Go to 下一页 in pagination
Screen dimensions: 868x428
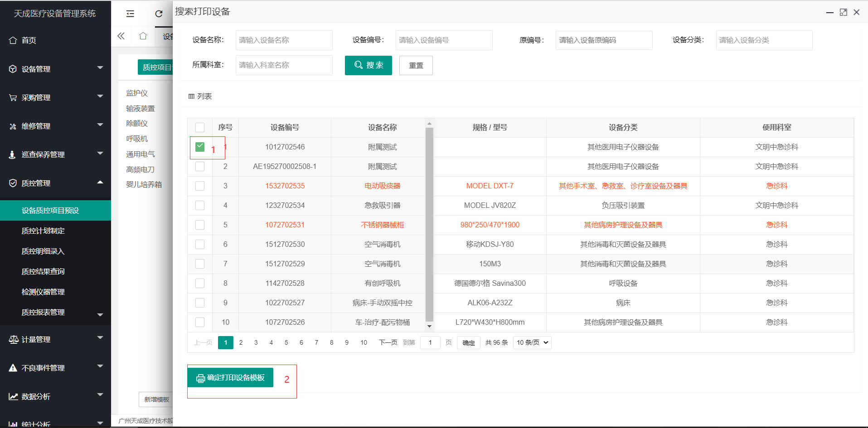pos(388,342)
